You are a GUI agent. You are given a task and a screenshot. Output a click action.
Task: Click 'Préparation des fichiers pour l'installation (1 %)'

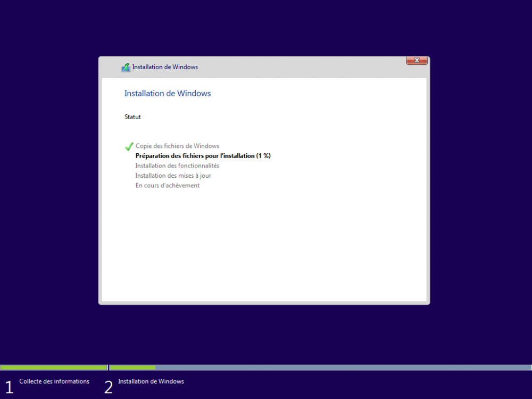click(203, 155)
